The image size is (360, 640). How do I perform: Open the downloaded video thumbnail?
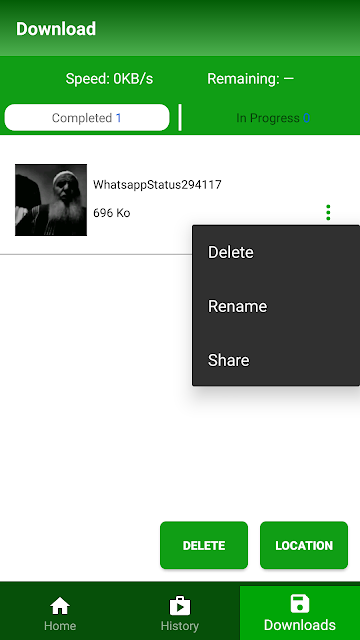51,200
